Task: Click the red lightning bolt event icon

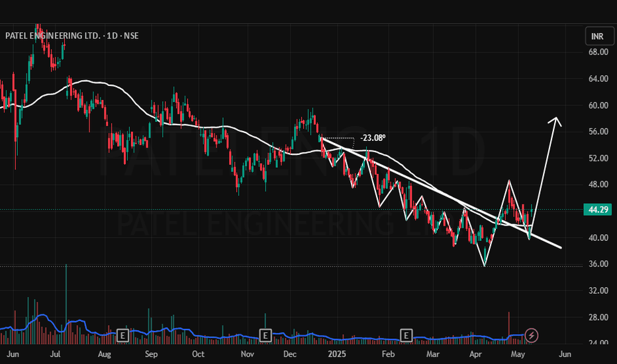Action: pos(531,336)
